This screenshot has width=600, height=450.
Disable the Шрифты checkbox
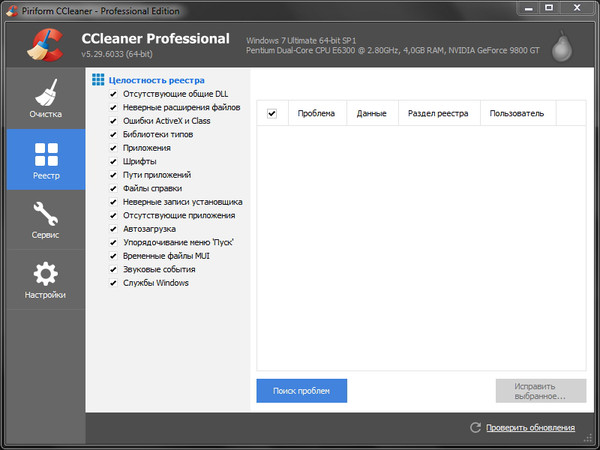click(113, 161)
